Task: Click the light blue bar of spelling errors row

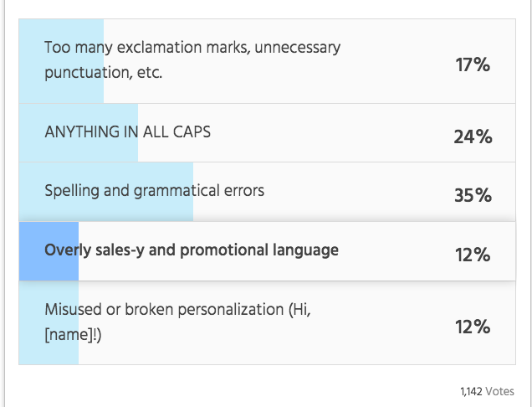Action: (x=106, y=192)
